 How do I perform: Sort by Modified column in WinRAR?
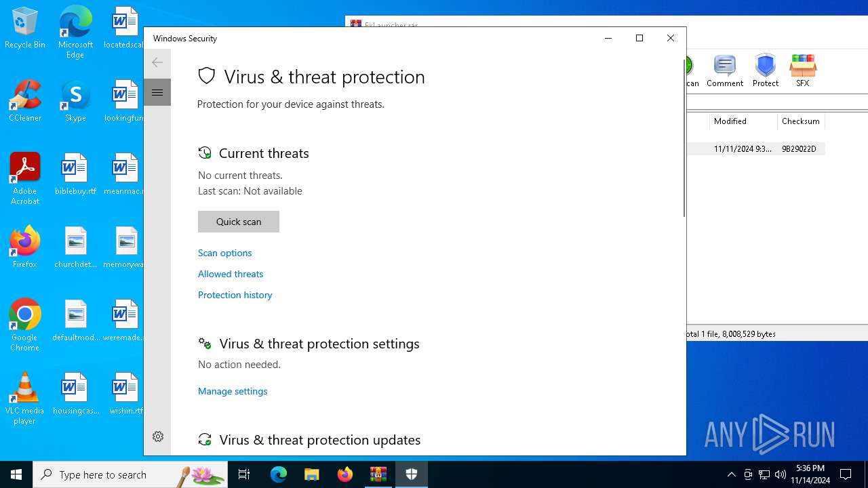click(743, 121)
